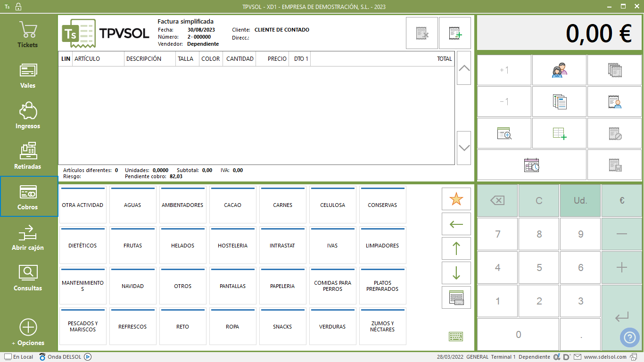Click the left arrow category navigation
The image size is (644, 362).
coord(456,224)
